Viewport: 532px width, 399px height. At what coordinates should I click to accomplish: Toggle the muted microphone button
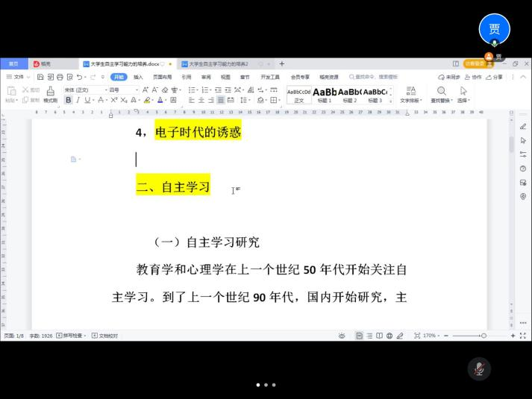479,368
